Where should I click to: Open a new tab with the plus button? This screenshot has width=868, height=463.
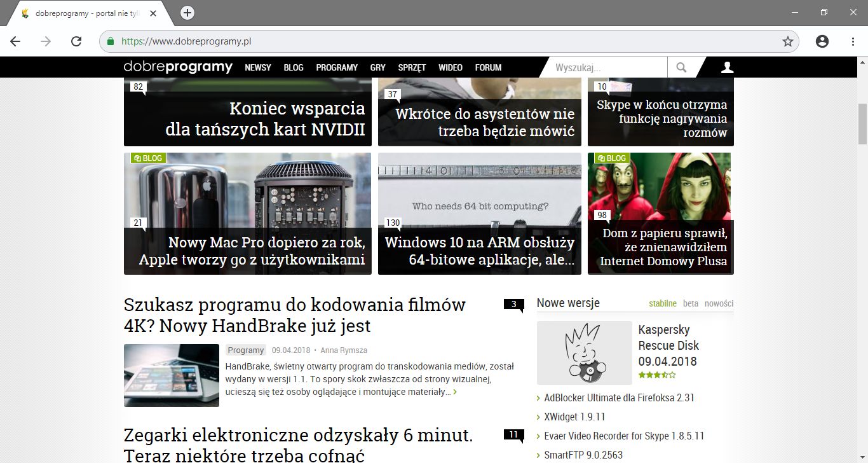[187, 13]
